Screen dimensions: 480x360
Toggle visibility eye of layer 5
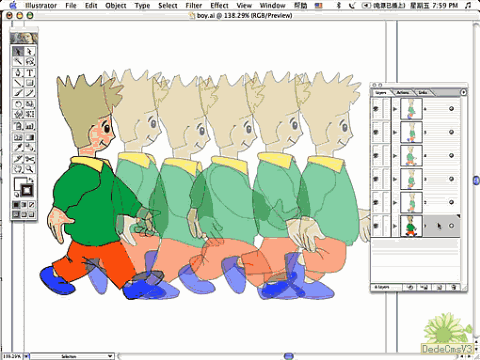(x=376, y=132)
